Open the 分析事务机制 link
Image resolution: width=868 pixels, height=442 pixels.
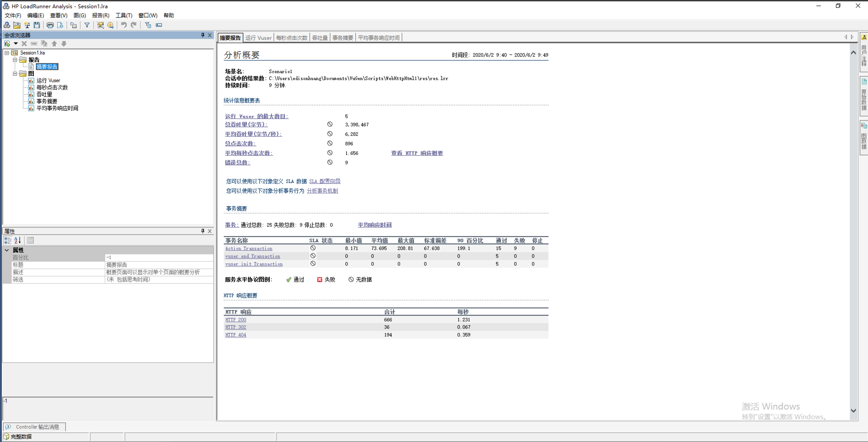(322, 191)
